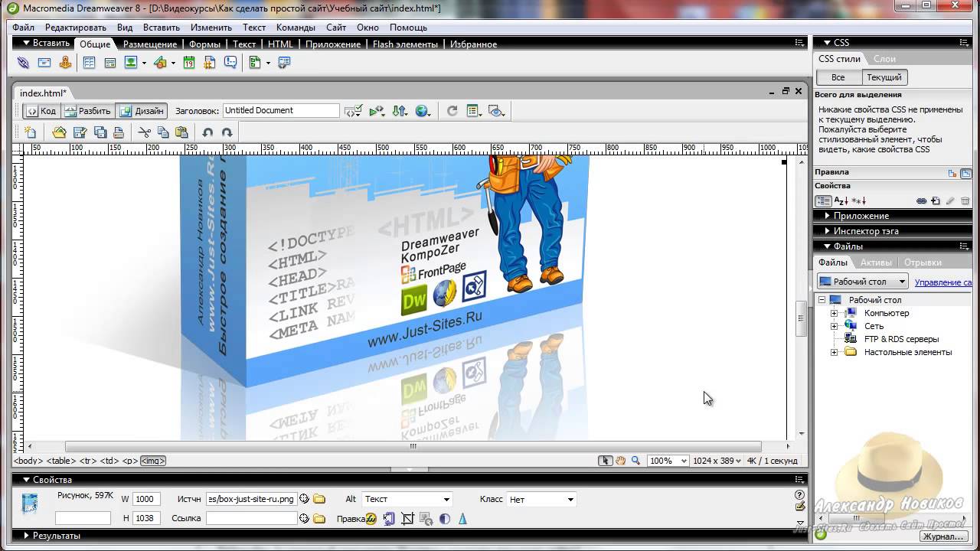Select the Zoom magnifier tool in the status bar
980x551 pixels.
click(x=635, y=461)
